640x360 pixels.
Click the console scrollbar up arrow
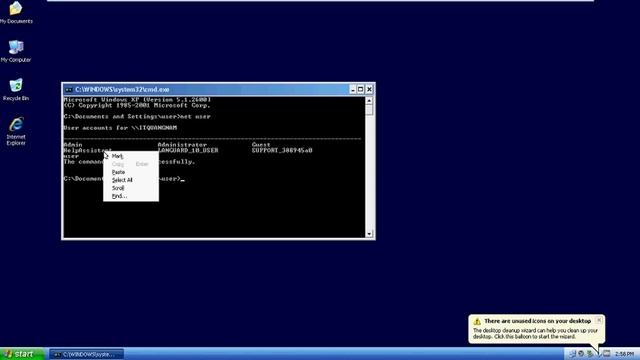point(369,100)
